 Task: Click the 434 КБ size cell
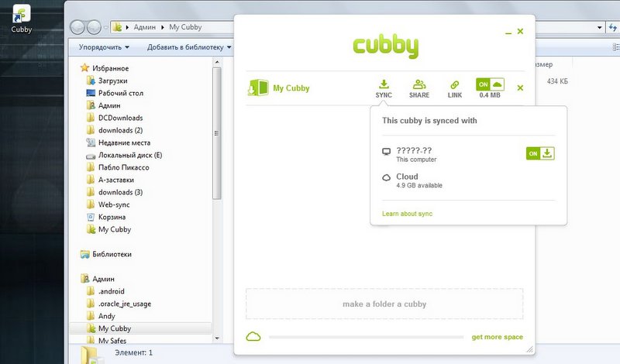[x=557, y=81]
